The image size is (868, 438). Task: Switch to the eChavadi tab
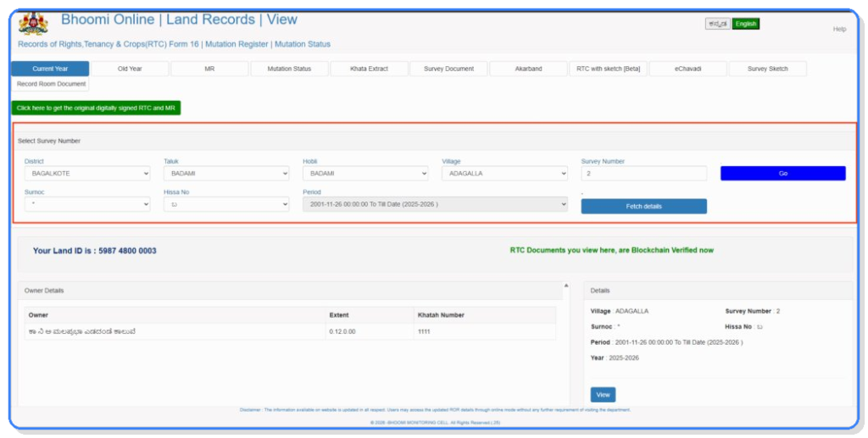click(x=688, y=69)
